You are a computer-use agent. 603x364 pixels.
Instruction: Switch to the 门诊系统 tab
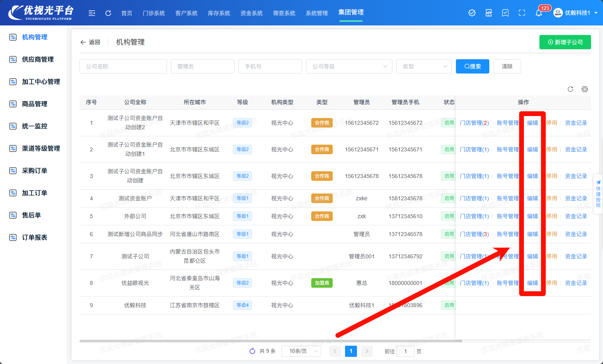pyautogui.click(x=154, y=13)
